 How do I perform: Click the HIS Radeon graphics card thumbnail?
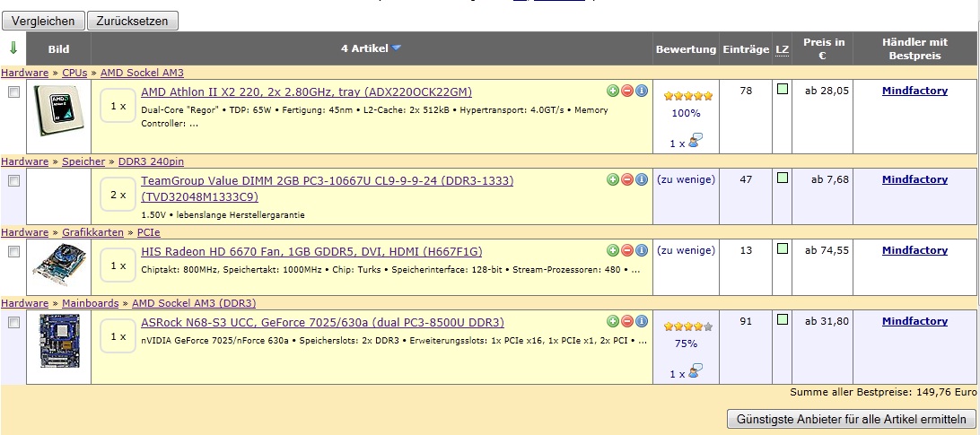(x=58, y=265)
